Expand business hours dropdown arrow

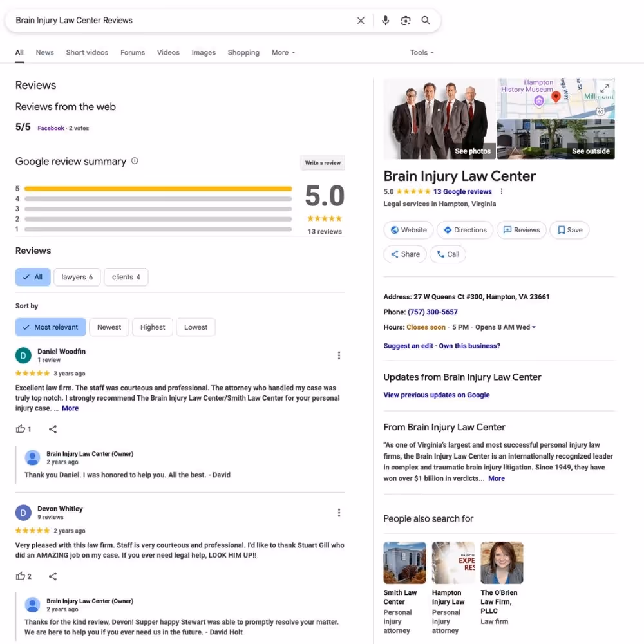(533, 327)
